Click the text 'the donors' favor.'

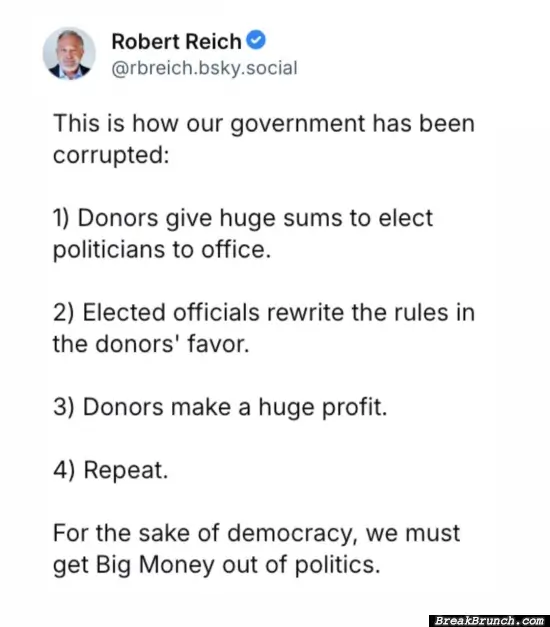[151, 344]
